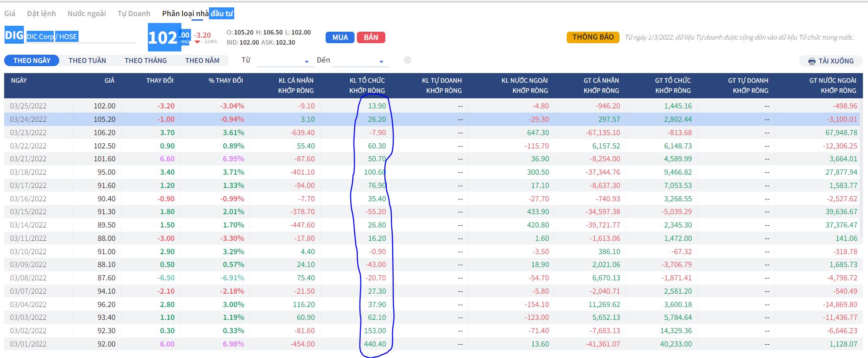Click the 6.98% change value
The width and height of the screenshot is (868, 358).
click(x=233, y=344)
